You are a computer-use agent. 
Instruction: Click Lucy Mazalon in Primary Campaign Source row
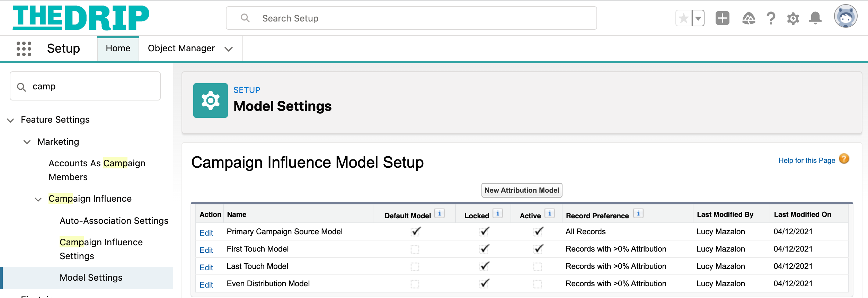[720, 231]
